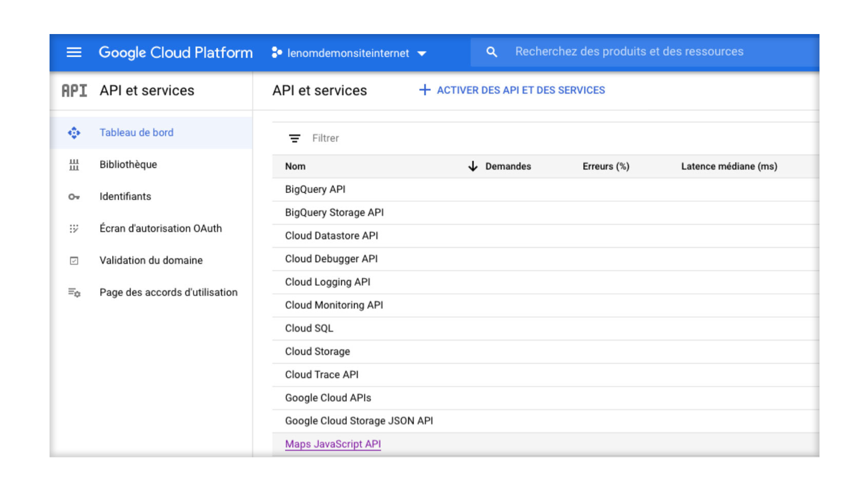868x491 pixels.
Task: Click the usage agreements settings icon
Action: (74, 292)
